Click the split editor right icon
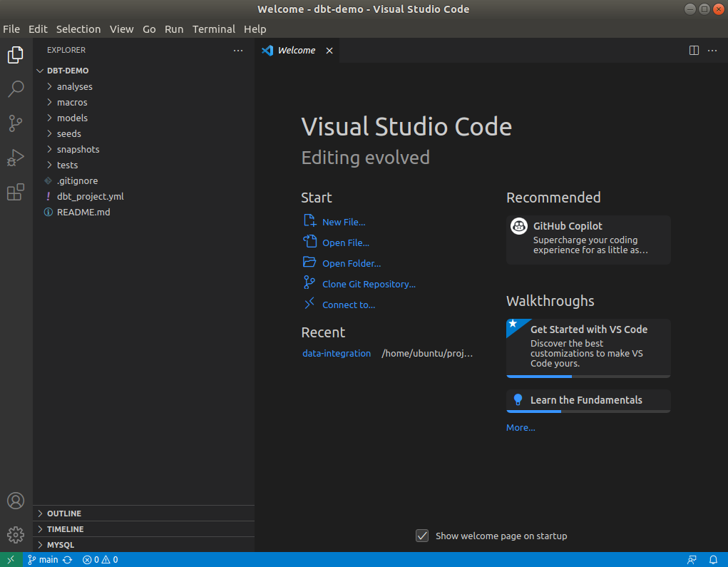 694,51
